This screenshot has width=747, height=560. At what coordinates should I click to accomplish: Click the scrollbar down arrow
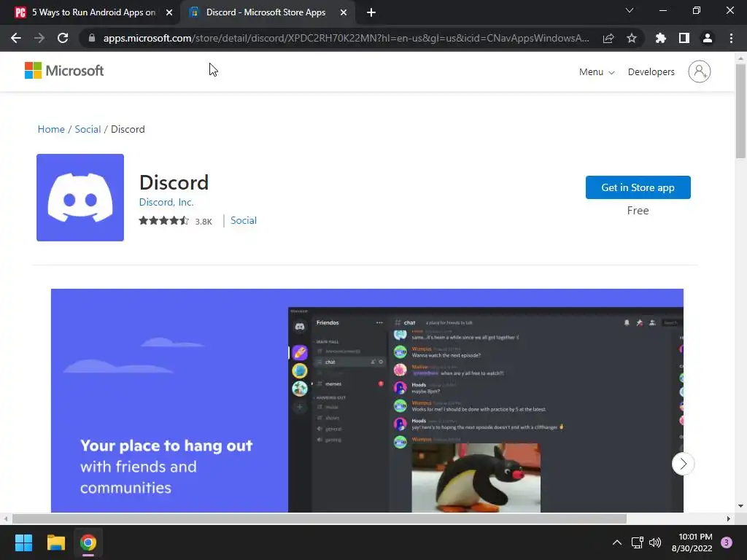point(740,506)
